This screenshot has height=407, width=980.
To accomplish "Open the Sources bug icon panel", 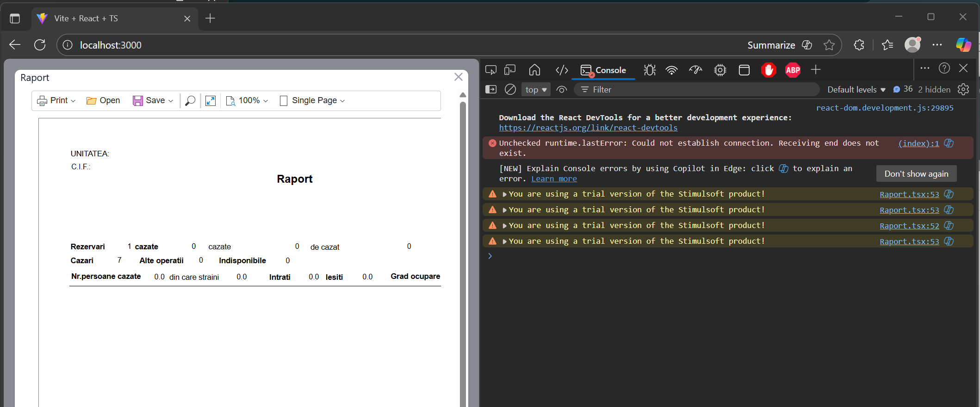I will pos(650,70).
